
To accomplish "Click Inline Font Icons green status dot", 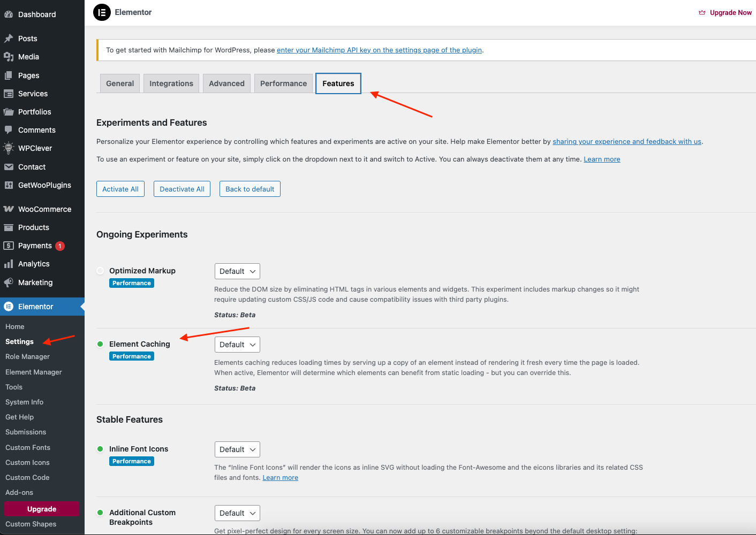I will (x=100, y=449).
